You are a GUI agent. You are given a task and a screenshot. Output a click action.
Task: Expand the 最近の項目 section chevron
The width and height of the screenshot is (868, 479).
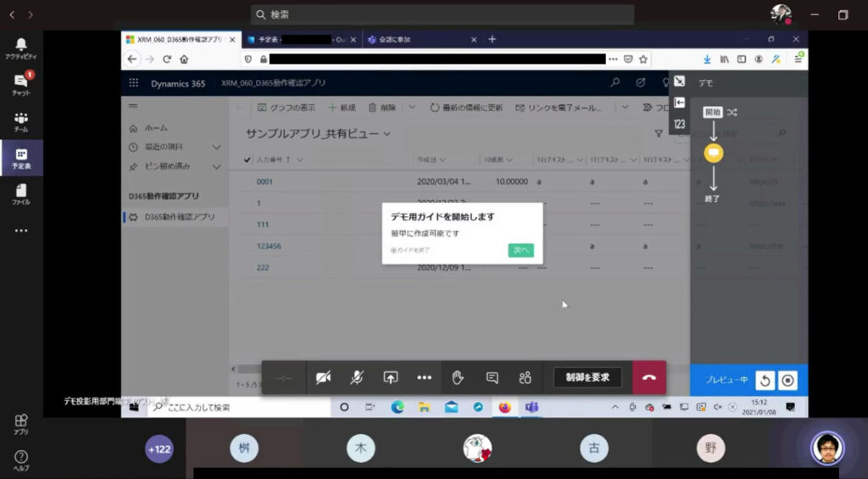(217, 148)
